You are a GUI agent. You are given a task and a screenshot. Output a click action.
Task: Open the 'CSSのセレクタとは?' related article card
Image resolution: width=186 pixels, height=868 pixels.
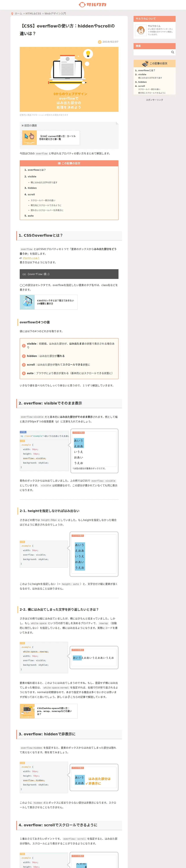(x=49, y=302)
